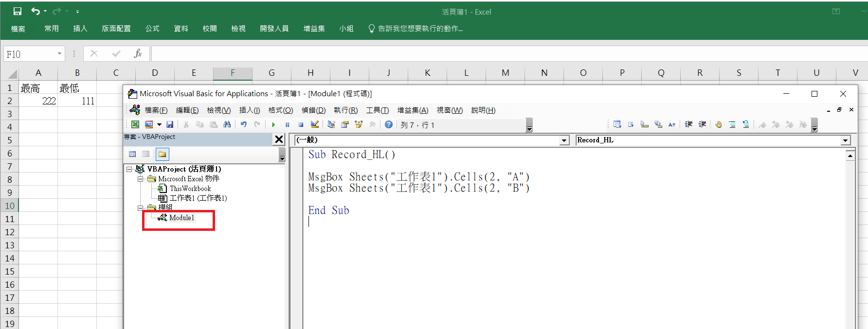Click the Uncomment Block icon
The width and height of the screenshot is (868, 329).
(x=746, y=124)
